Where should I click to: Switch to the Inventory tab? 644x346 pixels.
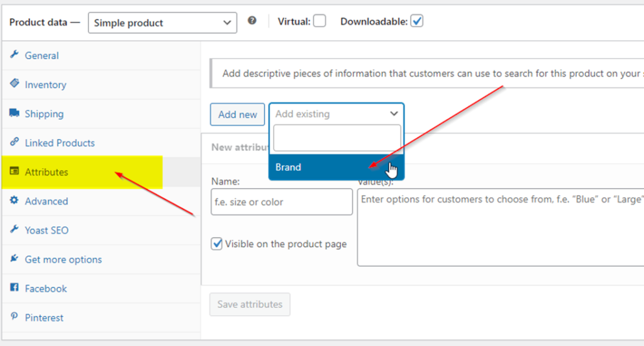[x=101, y=85]
